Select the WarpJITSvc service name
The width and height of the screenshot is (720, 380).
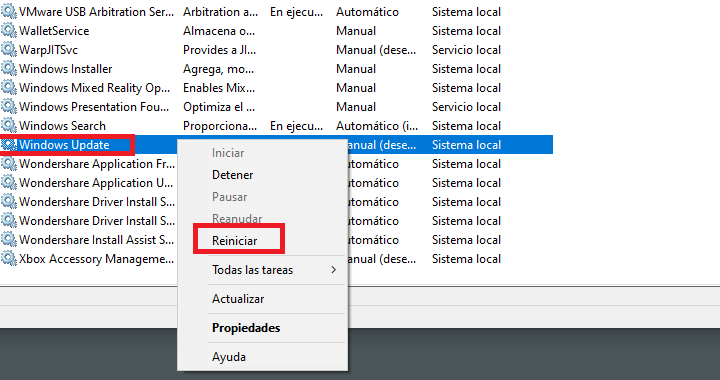tap(49, 50)
